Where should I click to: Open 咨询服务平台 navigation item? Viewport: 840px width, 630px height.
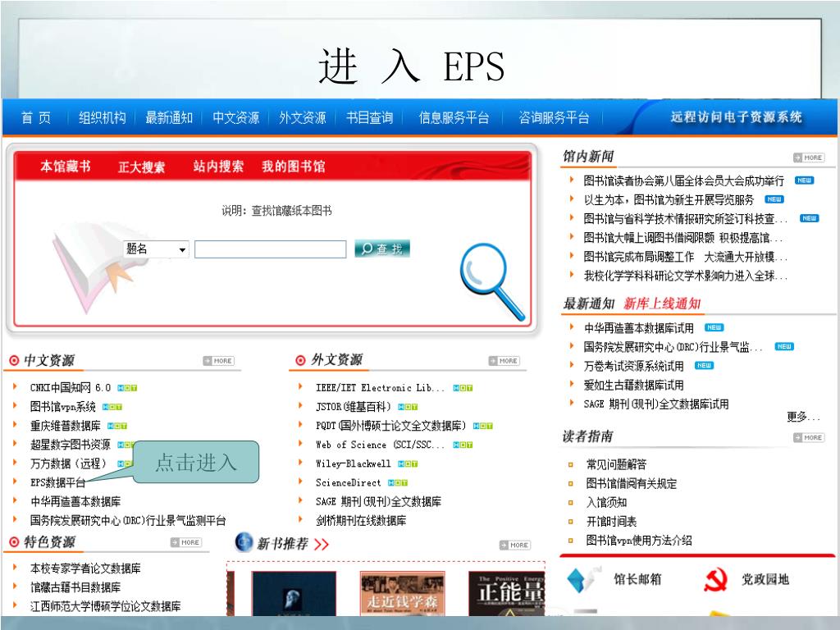554,117
